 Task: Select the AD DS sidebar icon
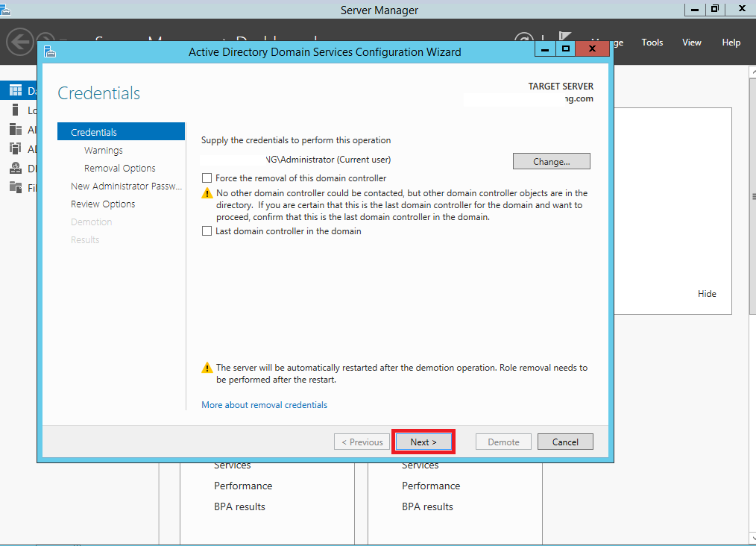click(15, 148)
